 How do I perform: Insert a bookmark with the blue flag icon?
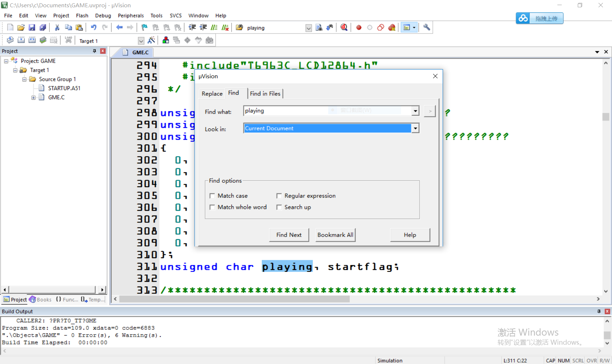coord(145,27)
